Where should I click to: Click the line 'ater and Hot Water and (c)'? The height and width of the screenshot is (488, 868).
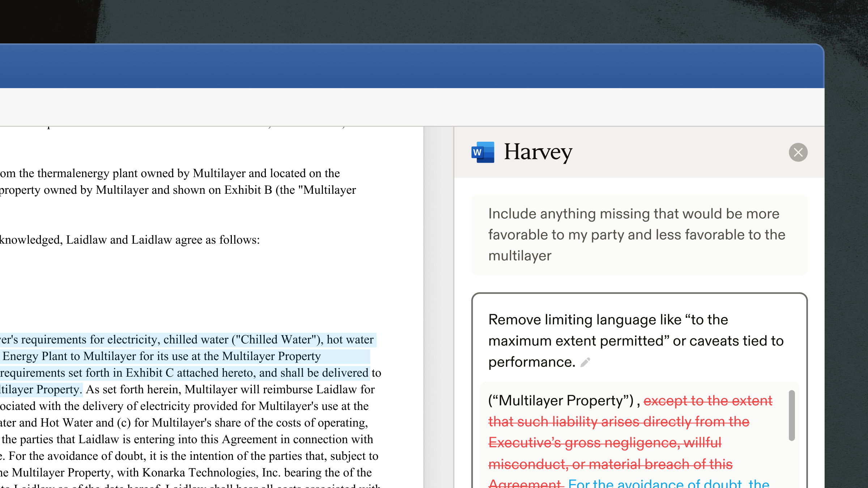coord(184,423)
